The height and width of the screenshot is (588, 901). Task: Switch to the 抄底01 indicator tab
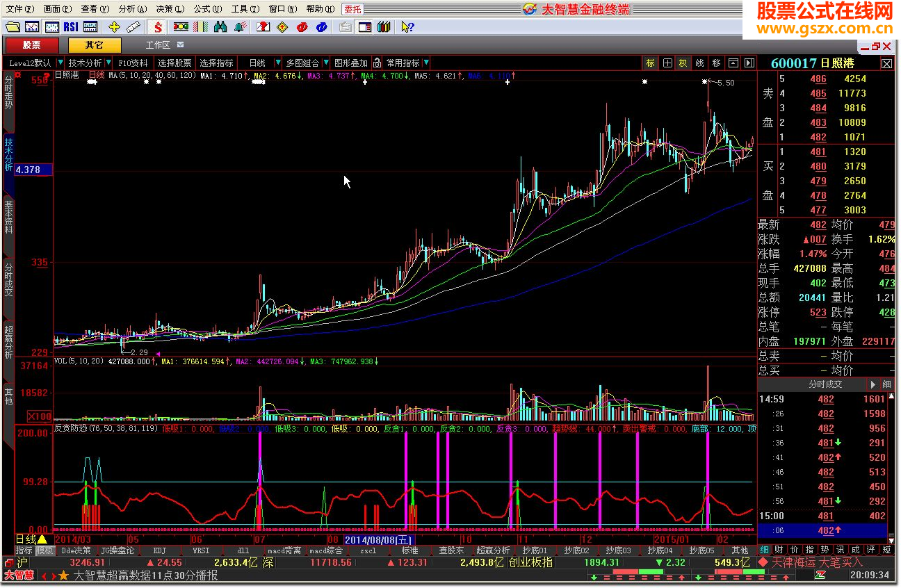(535, 550)
